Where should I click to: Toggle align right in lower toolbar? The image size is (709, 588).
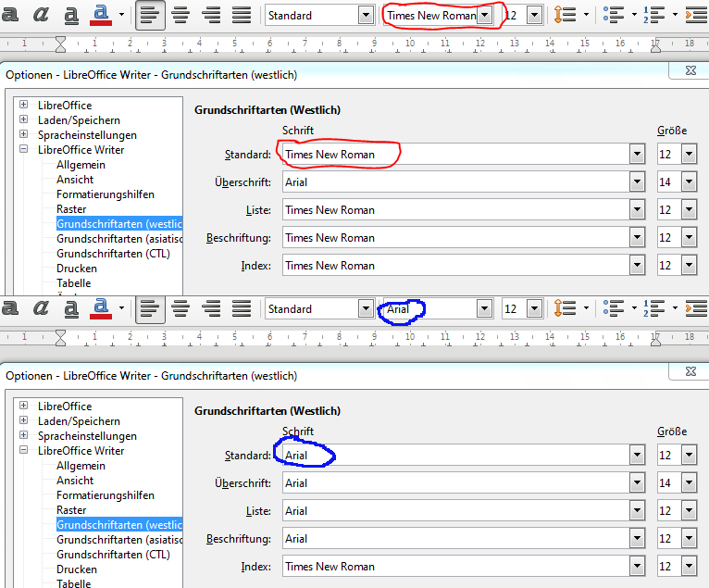coord(211,309)
